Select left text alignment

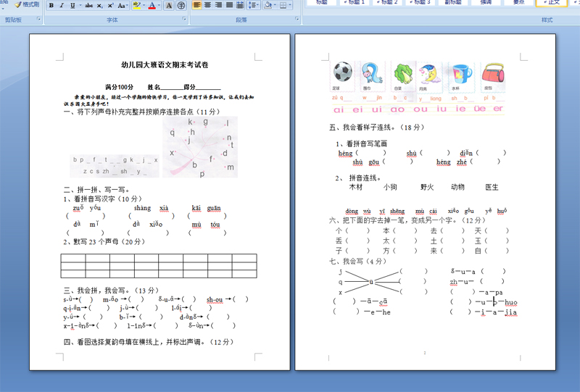197,5
